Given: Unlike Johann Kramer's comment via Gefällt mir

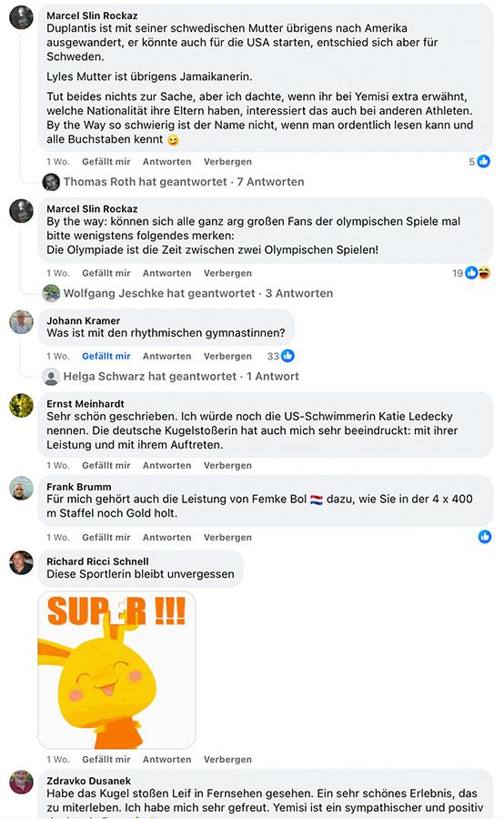Looking at the screenshot, I should [x=106, y=356].
